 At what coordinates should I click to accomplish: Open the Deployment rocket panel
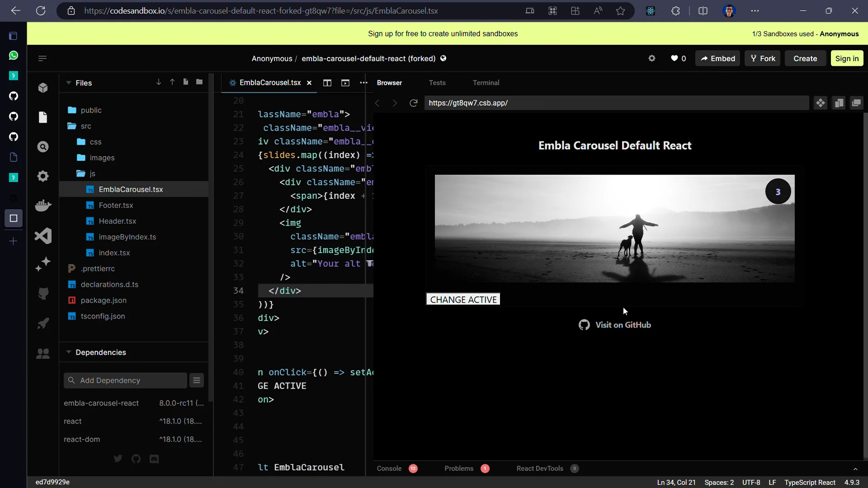pyautogui.click(x=43, y=323)
